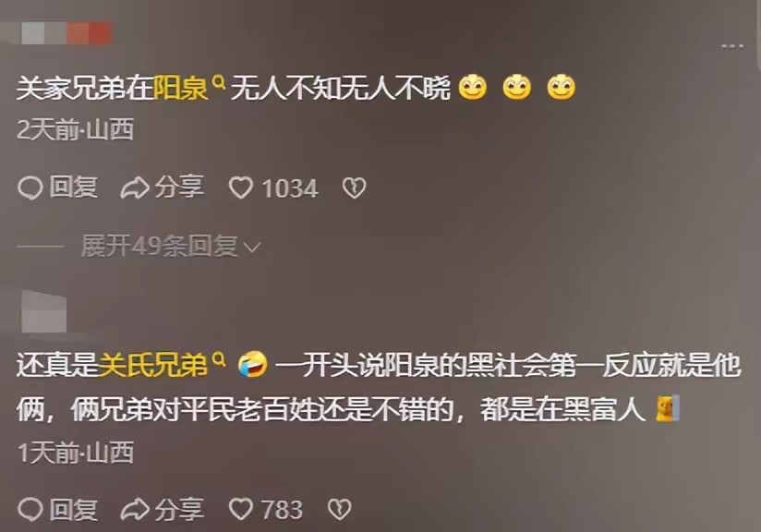761x532 pixels.
Task: Expand the 49 replies thread
Action: [170, 246]
